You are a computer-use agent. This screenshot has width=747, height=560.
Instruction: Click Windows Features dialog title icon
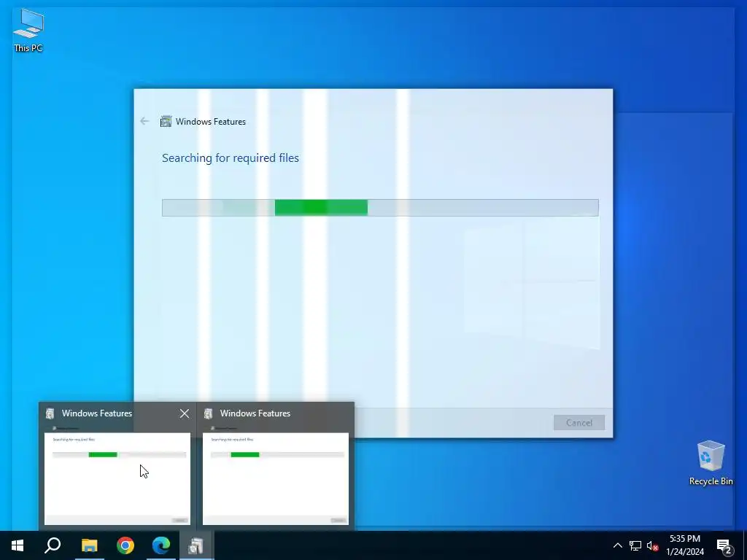pyautogui.click(x=166, y=122)
